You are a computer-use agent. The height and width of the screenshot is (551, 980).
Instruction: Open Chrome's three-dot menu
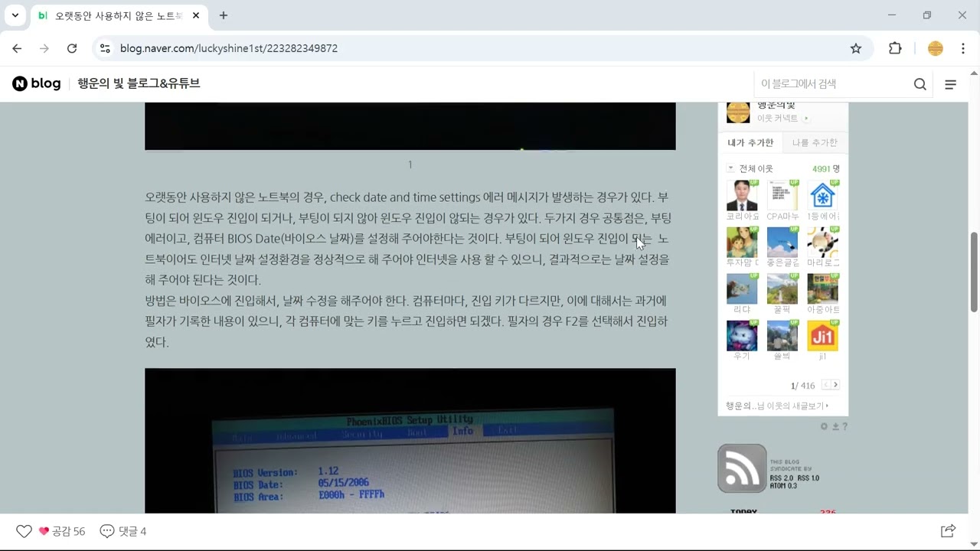click(962, 48)
